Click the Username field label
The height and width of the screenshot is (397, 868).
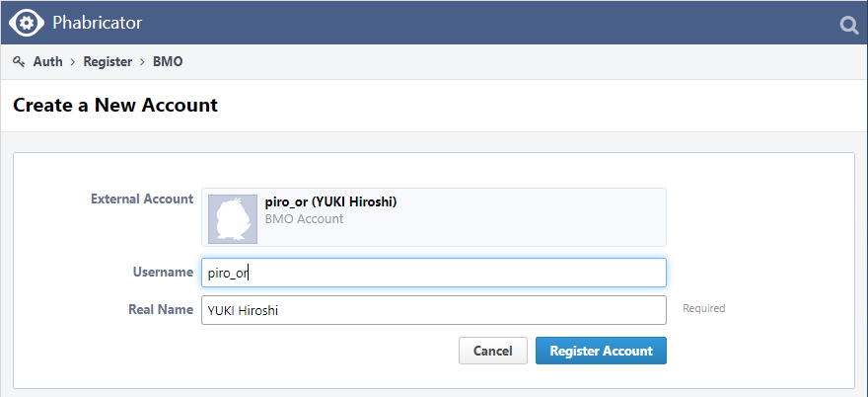163,272
